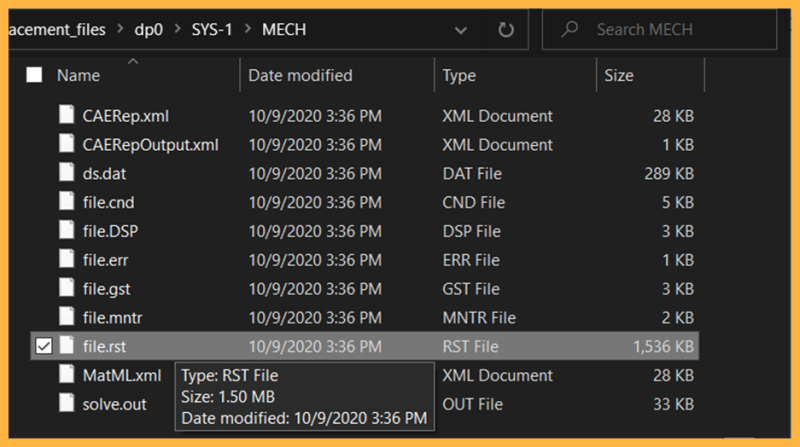The height and width of the screenshot is (447, 800).
Task: Sort files by the Name column
Action: 78,75
